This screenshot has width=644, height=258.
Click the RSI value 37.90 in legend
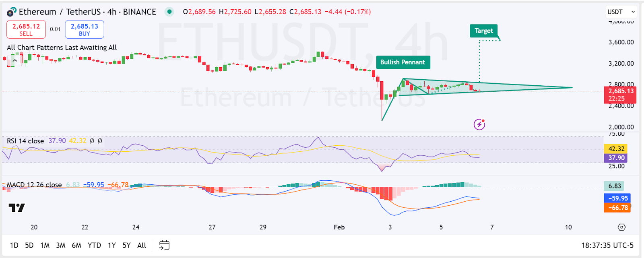click(57, 141)
